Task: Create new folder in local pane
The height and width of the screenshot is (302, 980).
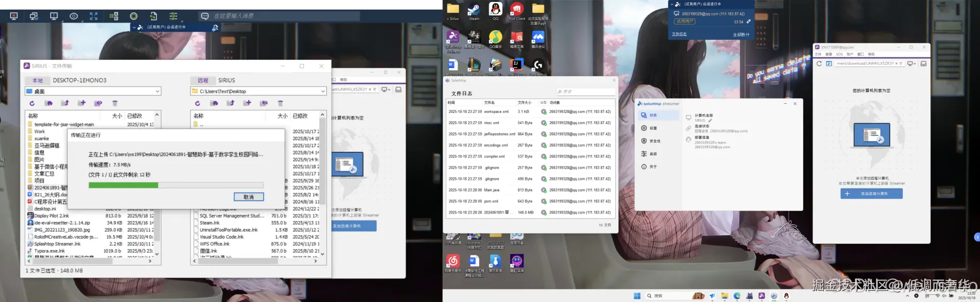Action: coord(82,103)
